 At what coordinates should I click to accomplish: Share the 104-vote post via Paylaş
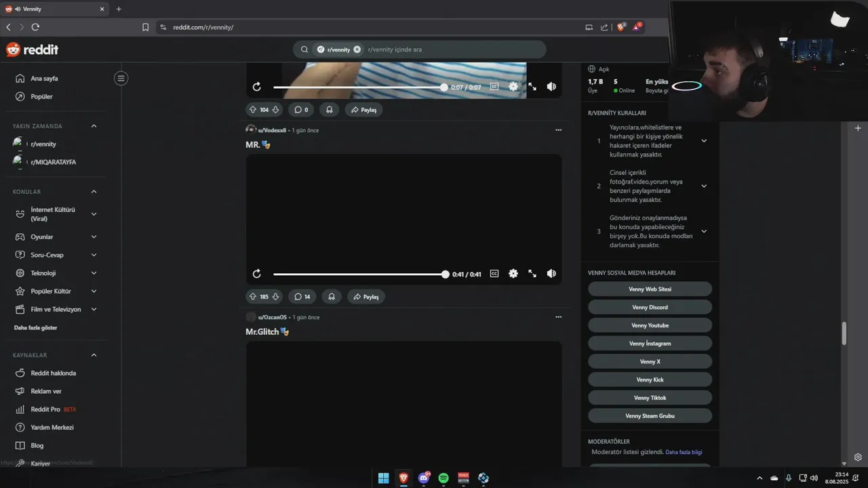[x=363, y=110]
